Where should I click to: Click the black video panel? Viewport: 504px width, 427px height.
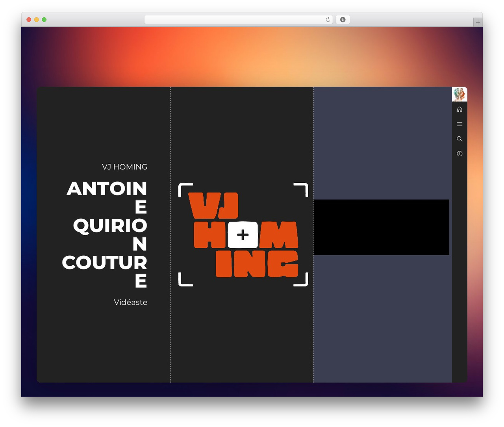coord(381,227)
